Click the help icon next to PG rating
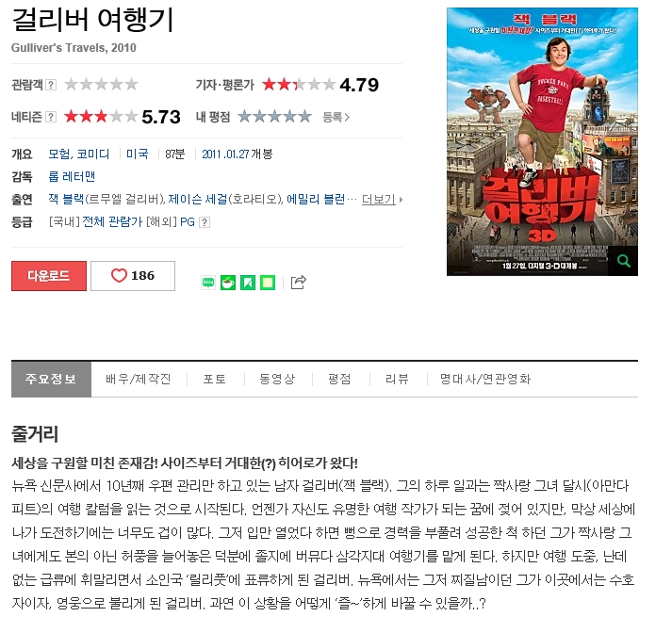Screen dimensions: 672x633 tap(205, 222)
